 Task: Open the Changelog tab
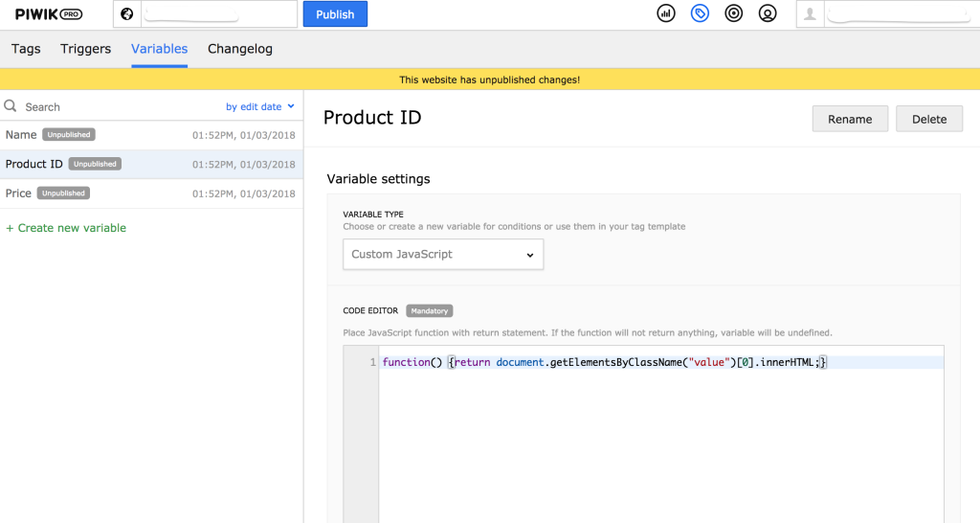click(240, 49)
